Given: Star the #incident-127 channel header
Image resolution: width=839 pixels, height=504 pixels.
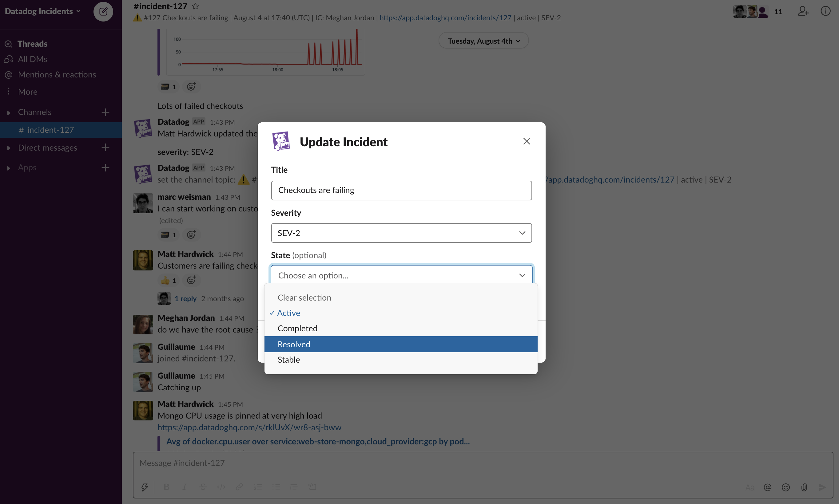Looking at the screenshot, I should click(x=195, y=6).
